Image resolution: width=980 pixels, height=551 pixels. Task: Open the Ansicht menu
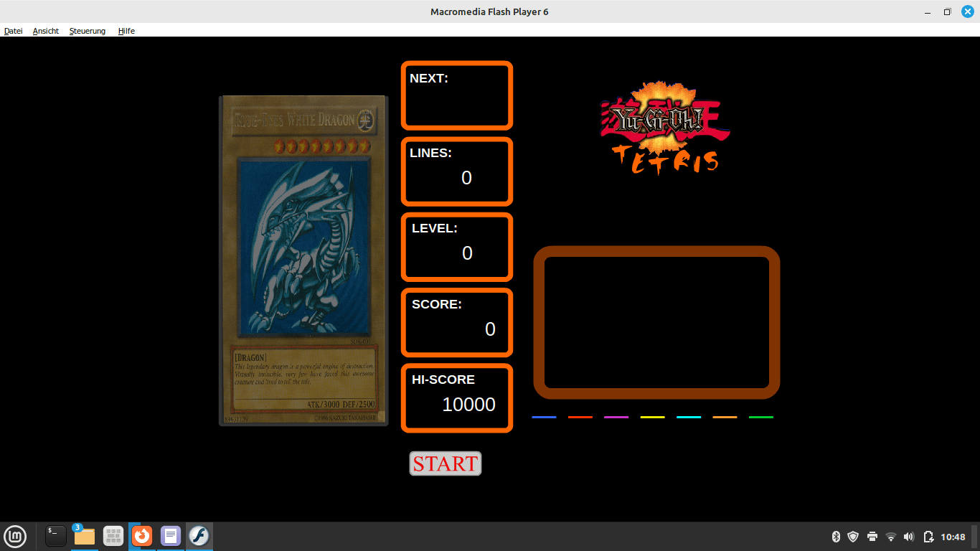46,31
